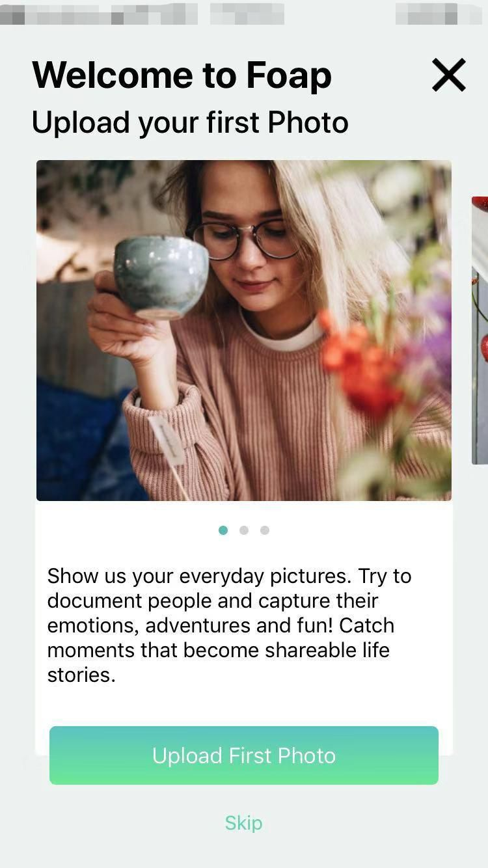The width and height of the screenshot is (488, 868).
Task: Tap the partially visible next photo card
Action: [x=480, y=331]
